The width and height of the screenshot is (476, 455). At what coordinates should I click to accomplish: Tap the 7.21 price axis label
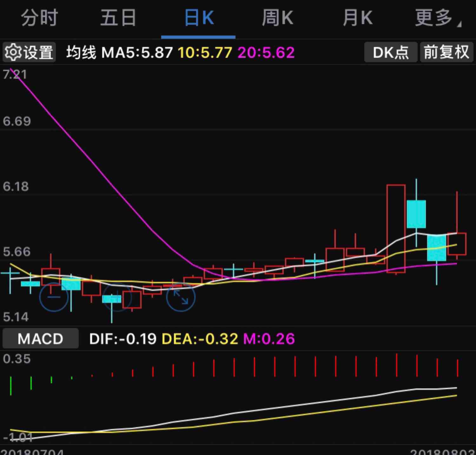click(x=15, y=74)
